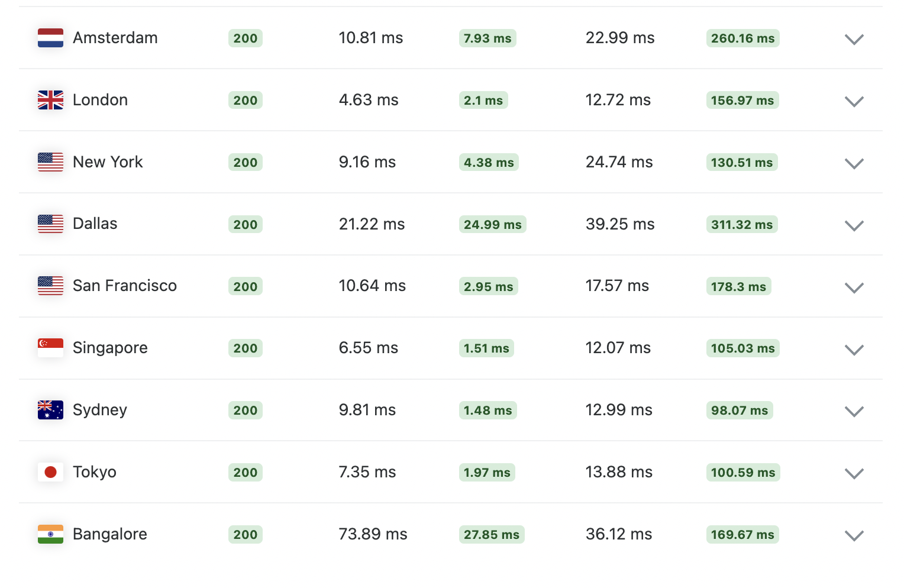Select the San Francisco location name
Viewport: 904px width, 588px height.
124,286
